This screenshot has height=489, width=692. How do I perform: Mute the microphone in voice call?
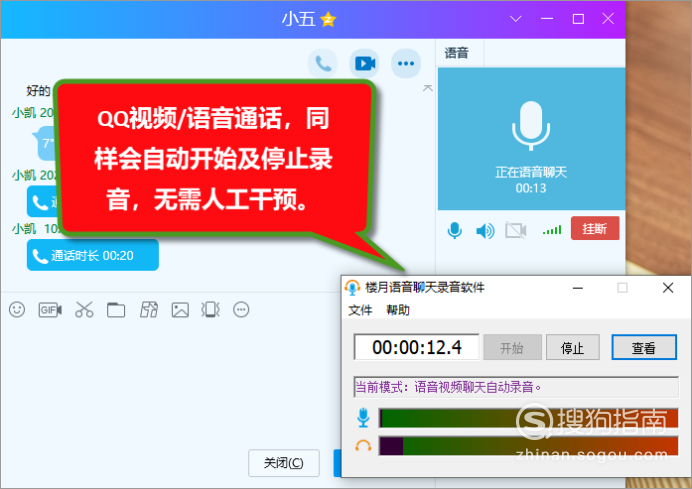click(455, 230)
